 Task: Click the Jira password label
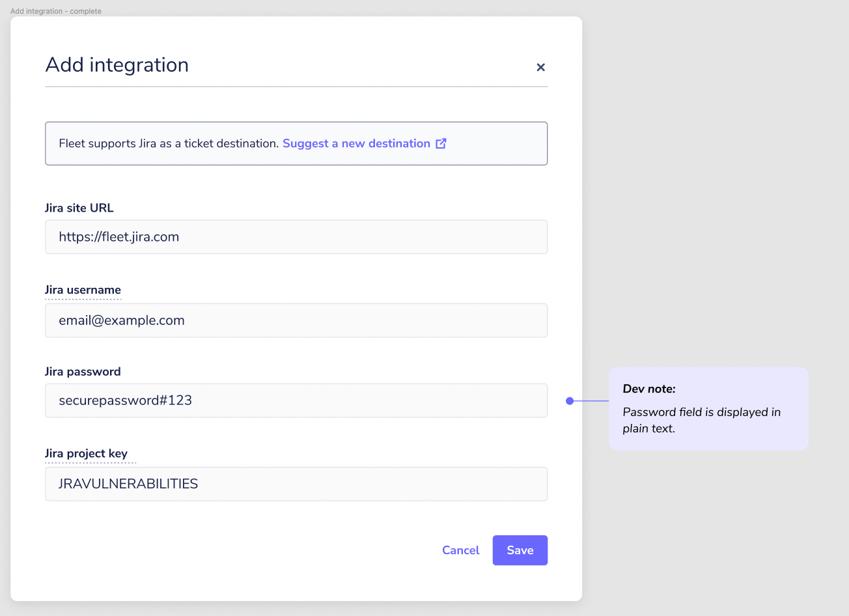(83, 371)
